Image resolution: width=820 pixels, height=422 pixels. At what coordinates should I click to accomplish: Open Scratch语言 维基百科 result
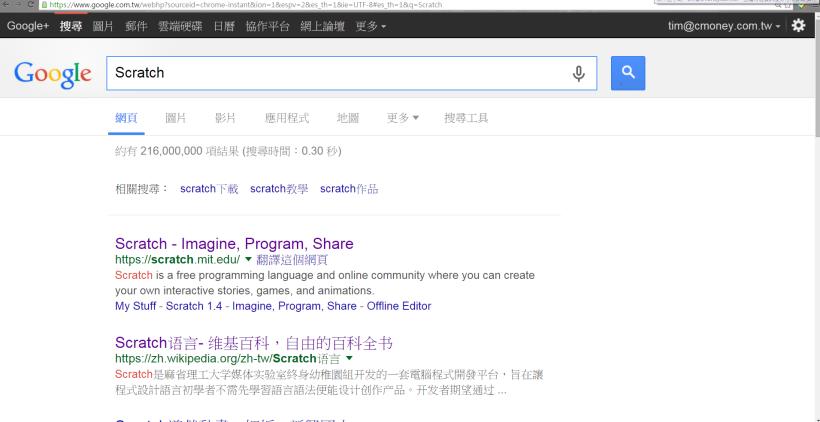click(254, 344)
